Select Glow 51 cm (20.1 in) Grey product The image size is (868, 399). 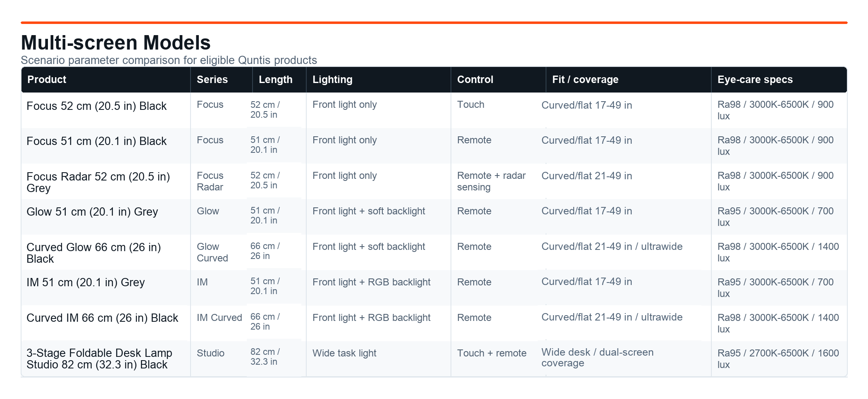(x=92, y=212)
